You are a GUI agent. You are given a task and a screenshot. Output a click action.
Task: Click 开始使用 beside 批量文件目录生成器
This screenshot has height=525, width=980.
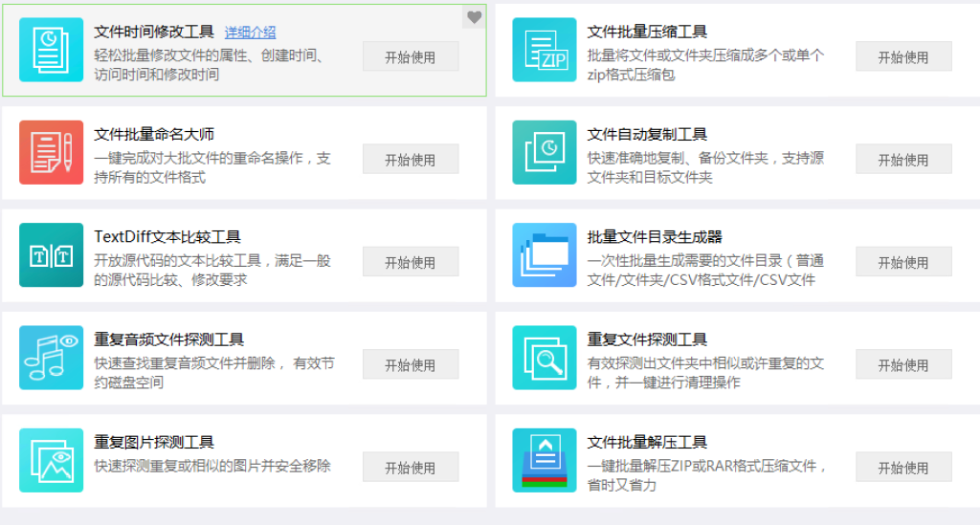(x=903, y=262)
